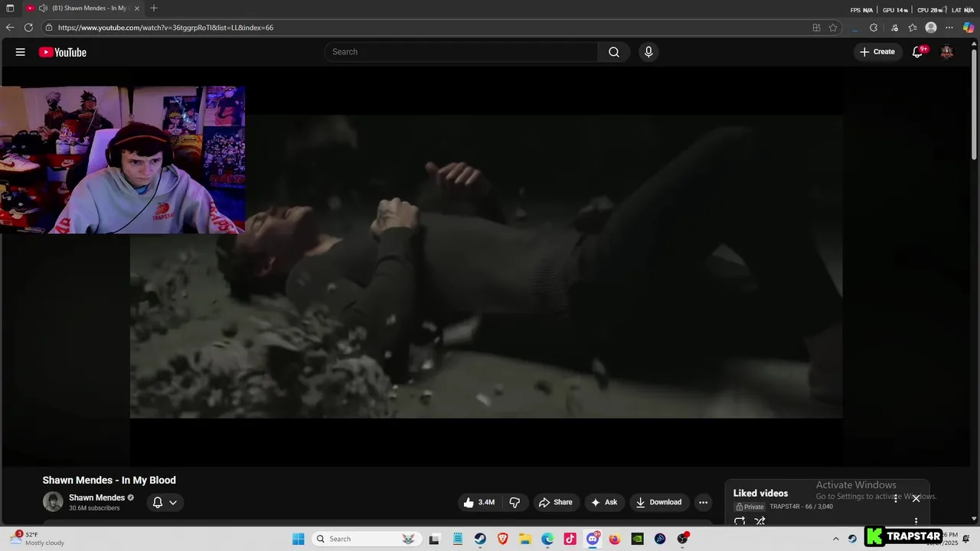Open the Windows Start menu
980x551 pixels.
(x=299, y=539)
